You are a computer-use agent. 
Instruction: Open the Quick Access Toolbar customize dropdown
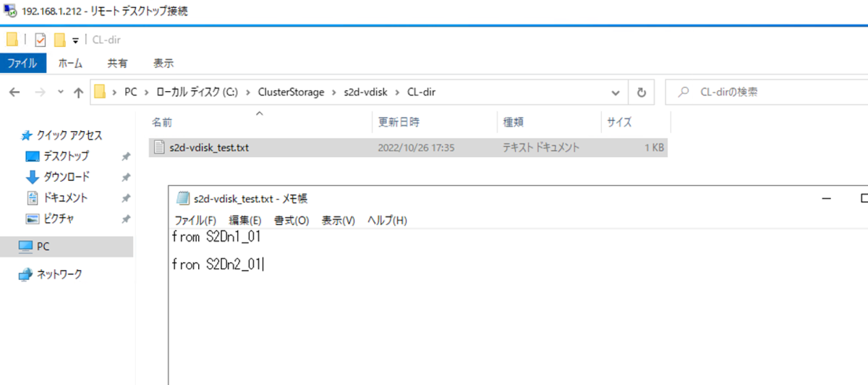coord(75,40)
